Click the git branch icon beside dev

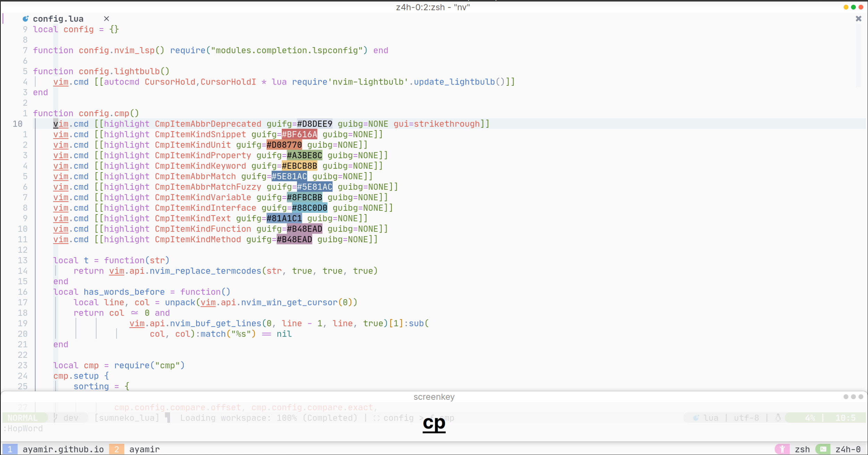(x=56, y=418)
